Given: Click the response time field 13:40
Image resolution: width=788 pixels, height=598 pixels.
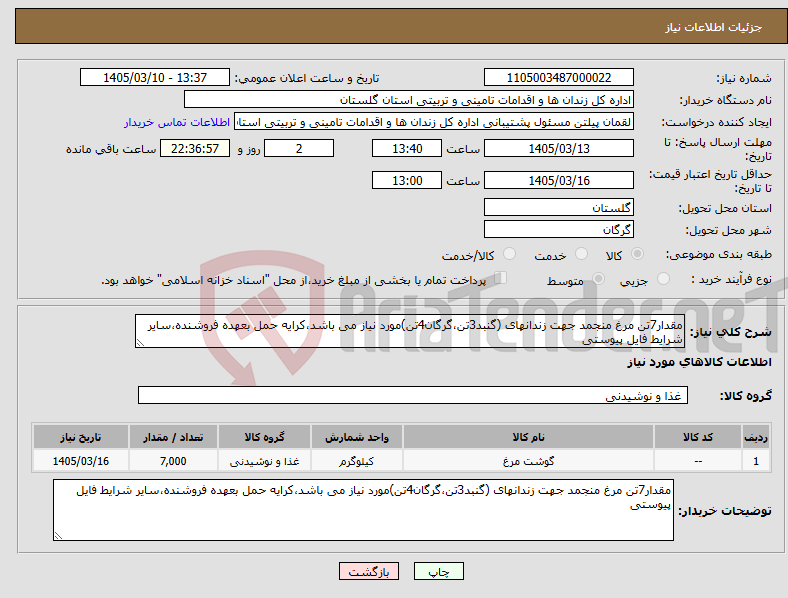Looking at the screenshot, I should [x=407, y=148].
